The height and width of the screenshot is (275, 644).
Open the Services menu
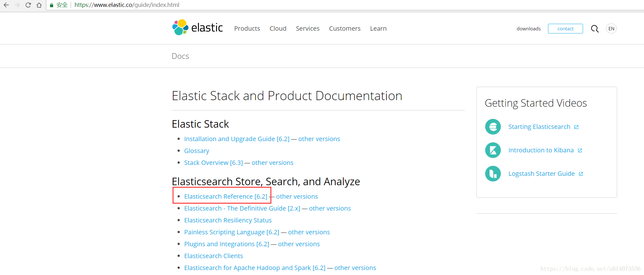[308, 28]
